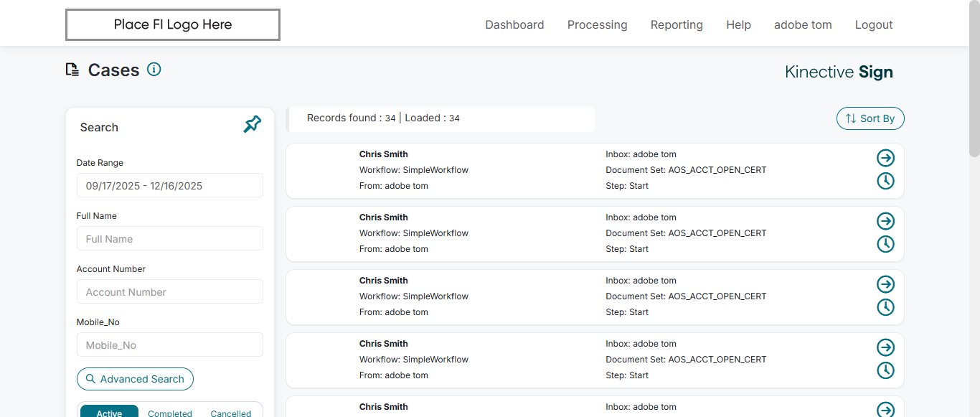Open the Reporting menu item
980x417 pixels.
(677, 25)
